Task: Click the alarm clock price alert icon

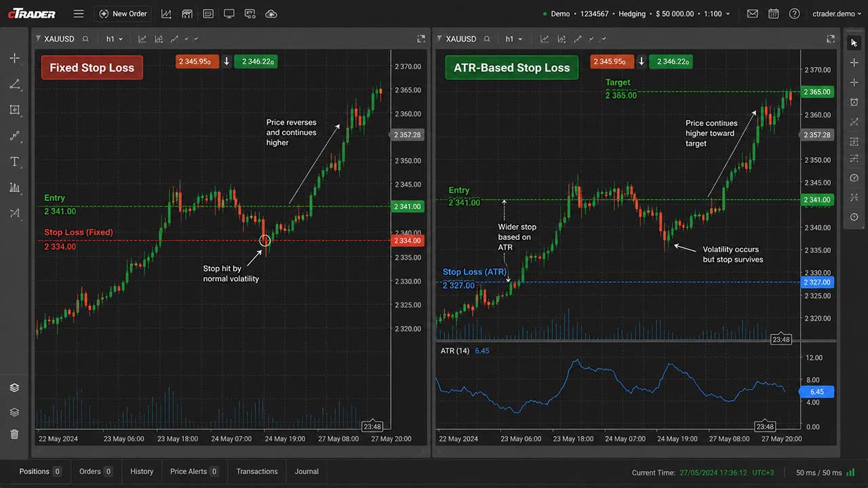Action: point(854,102)
